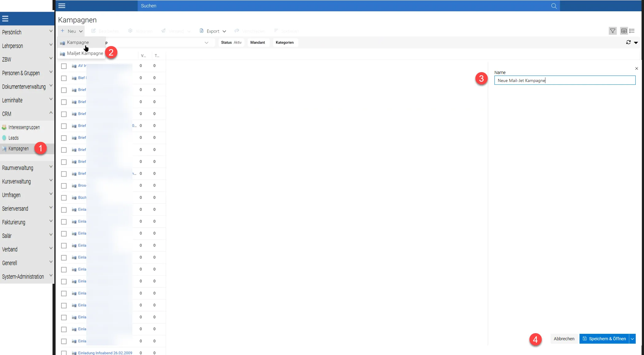Click the campaign icon of Büch row
The image size is (644, 355).
click(74, 198)
